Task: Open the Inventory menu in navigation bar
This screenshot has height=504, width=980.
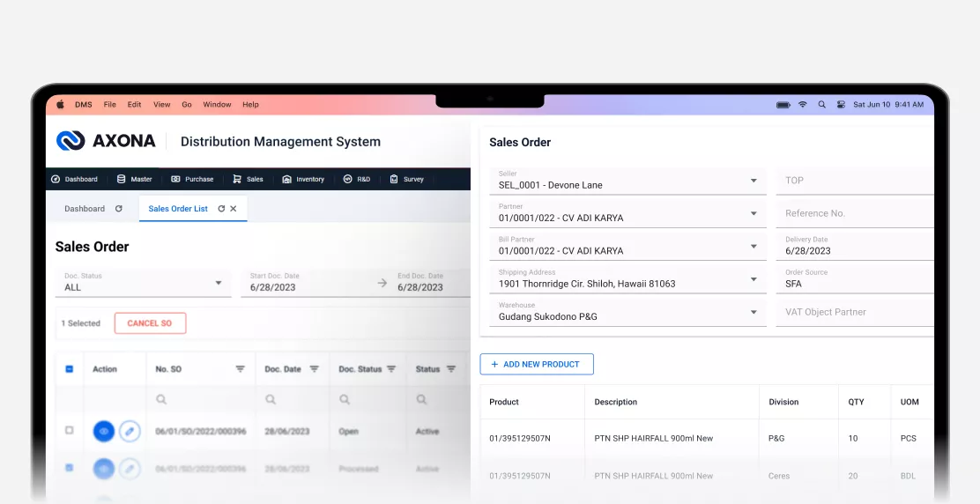Action: point(303,179)
